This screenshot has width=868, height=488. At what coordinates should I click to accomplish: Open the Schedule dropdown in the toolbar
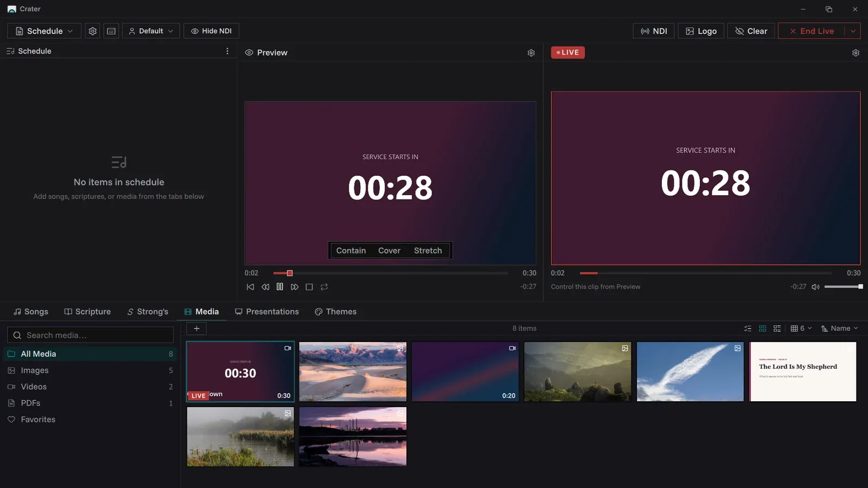click(44, 31)
